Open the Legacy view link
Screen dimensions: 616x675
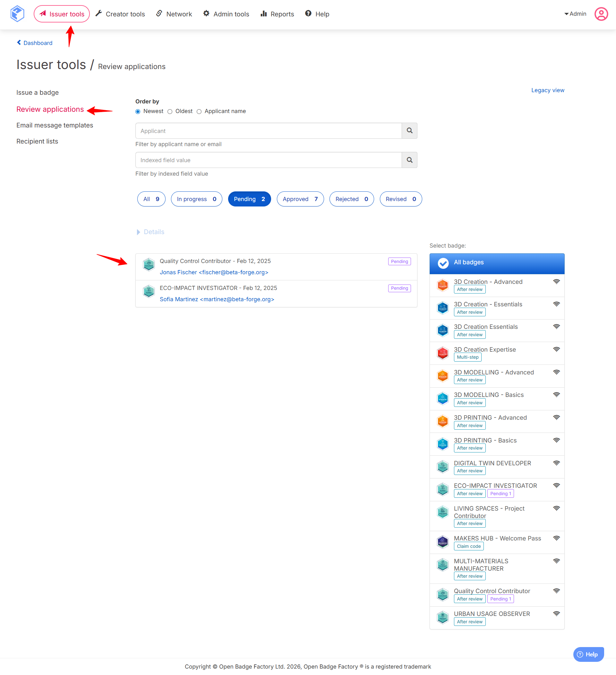pos(547,90)
